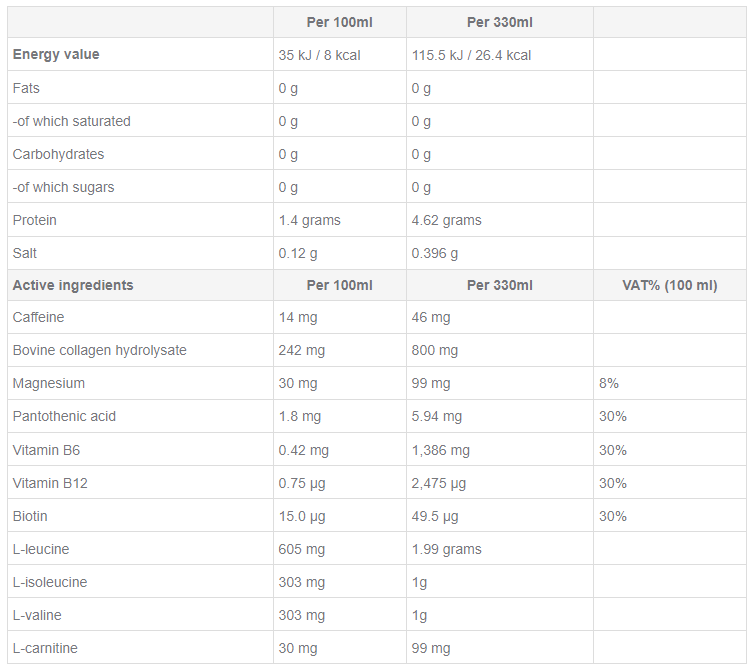
Task: Select the "Protein" row label
Action: [x=35, y=220]
